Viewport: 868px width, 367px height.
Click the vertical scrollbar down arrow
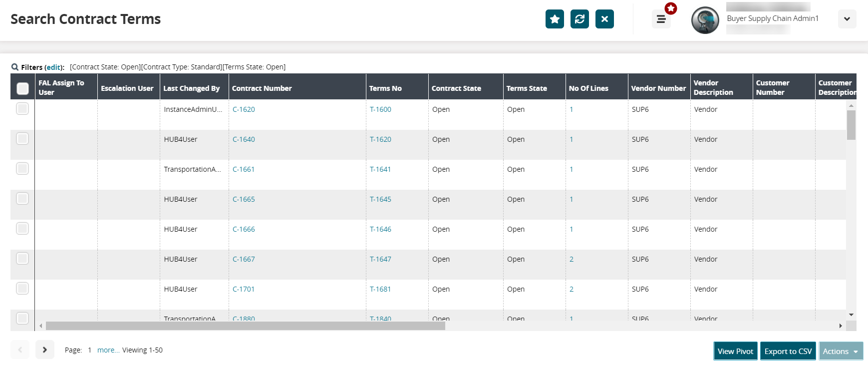(x=852, y=315)
